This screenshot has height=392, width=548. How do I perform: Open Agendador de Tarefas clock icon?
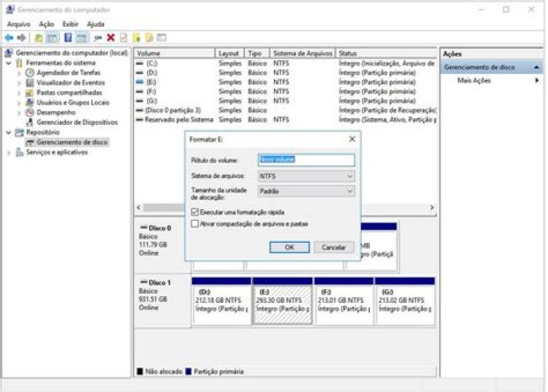(x=30, y=72)
